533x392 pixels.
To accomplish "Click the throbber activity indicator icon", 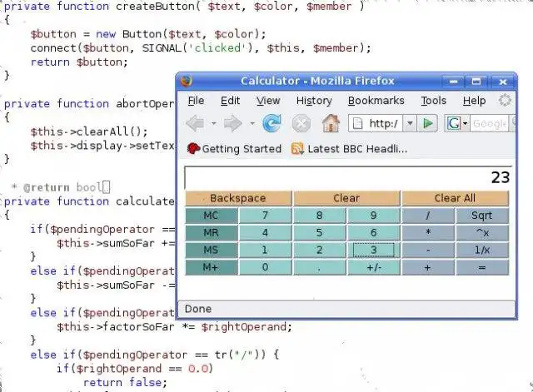I will pyautogui.click(x=505, y=100).
